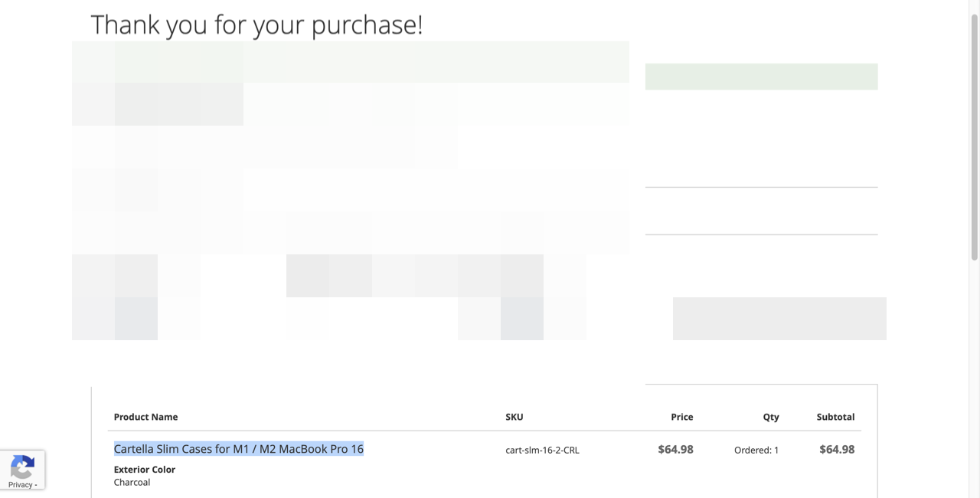Image resolution: width=980 pixels, height=498 pixels.
Task: Click the vertical page scrollbar thumb
Action: click(x=974, y=136)
